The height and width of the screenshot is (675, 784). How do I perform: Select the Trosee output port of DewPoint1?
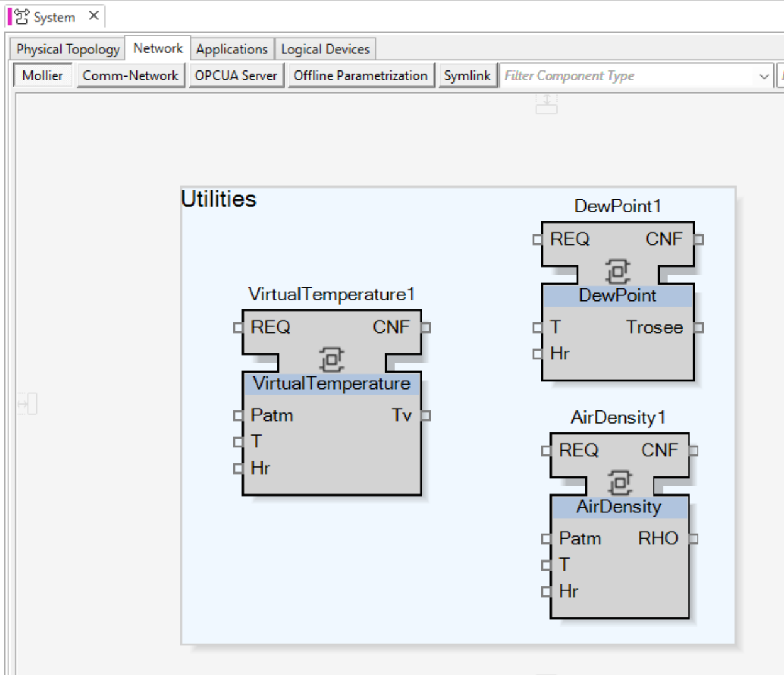[699, 327]
